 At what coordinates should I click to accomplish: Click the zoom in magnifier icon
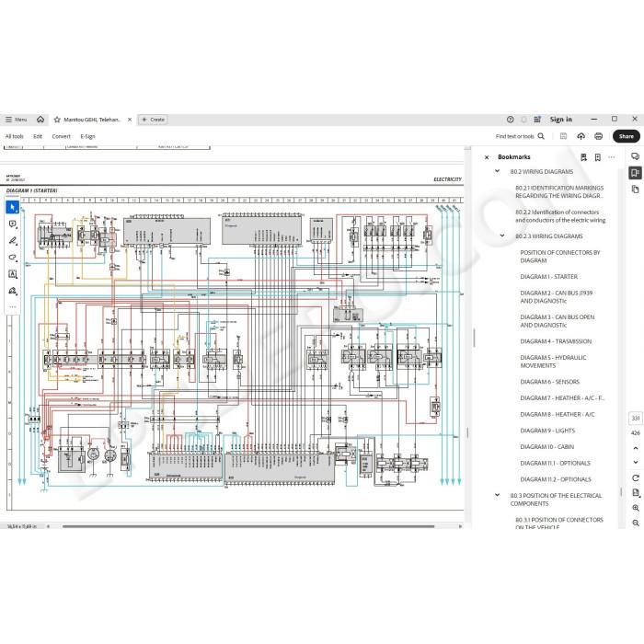click(636, 508)
